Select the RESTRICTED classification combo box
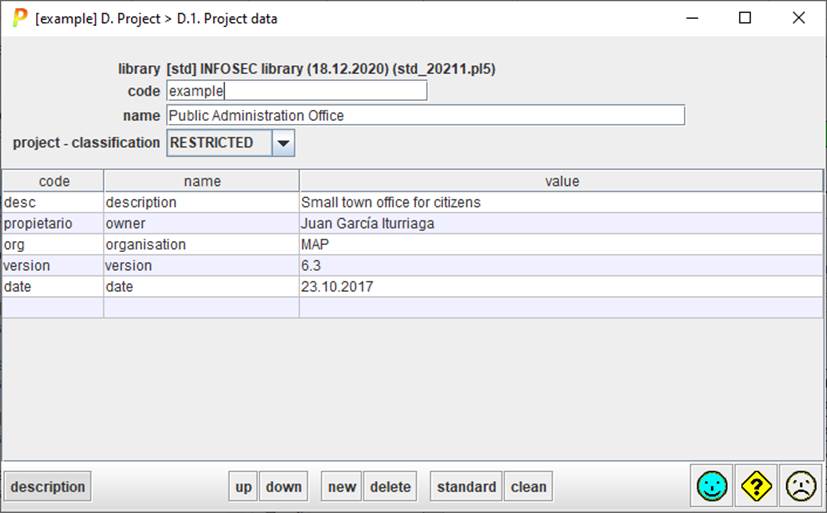 tap(218, 143)
